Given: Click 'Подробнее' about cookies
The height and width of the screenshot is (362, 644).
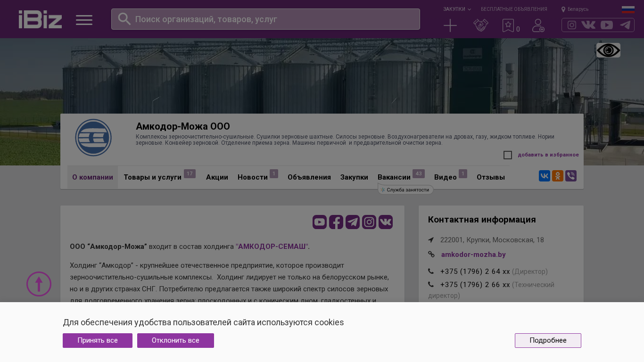Looking at the screenshot, I should pos(548,340).
